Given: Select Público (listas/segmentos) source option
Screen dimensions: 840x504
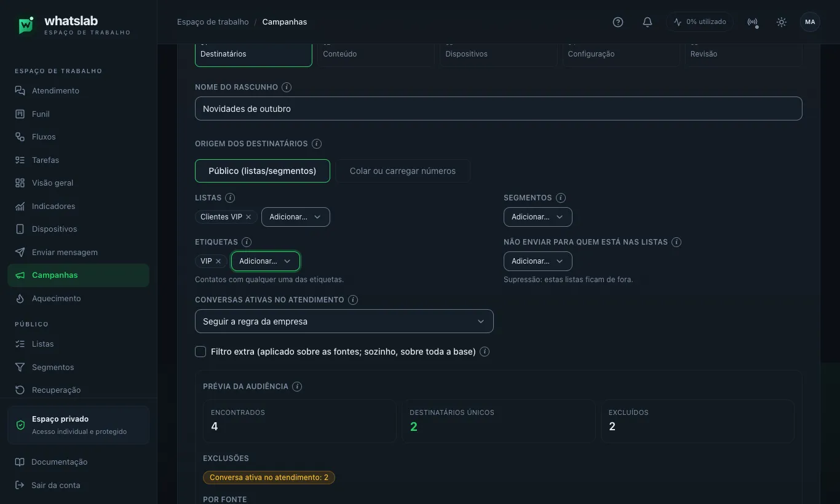Looking at the screenshot, I should pos(263,171).
